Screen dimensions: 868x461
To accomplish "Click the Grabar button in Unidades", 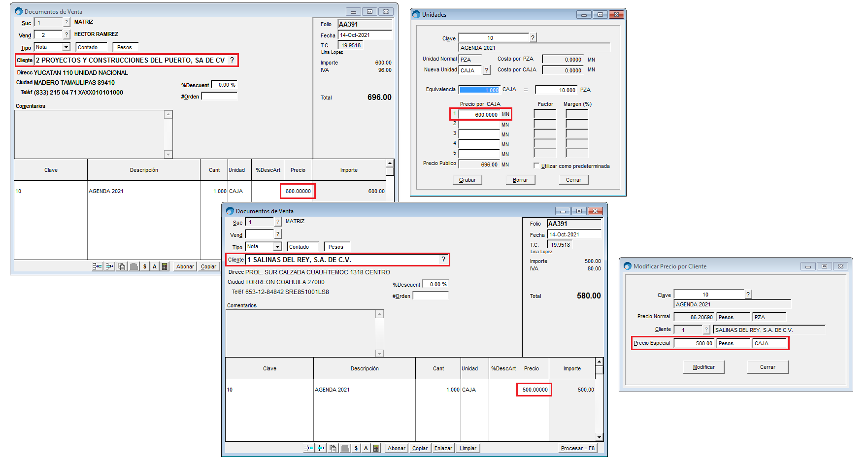I will pos(467,180).
